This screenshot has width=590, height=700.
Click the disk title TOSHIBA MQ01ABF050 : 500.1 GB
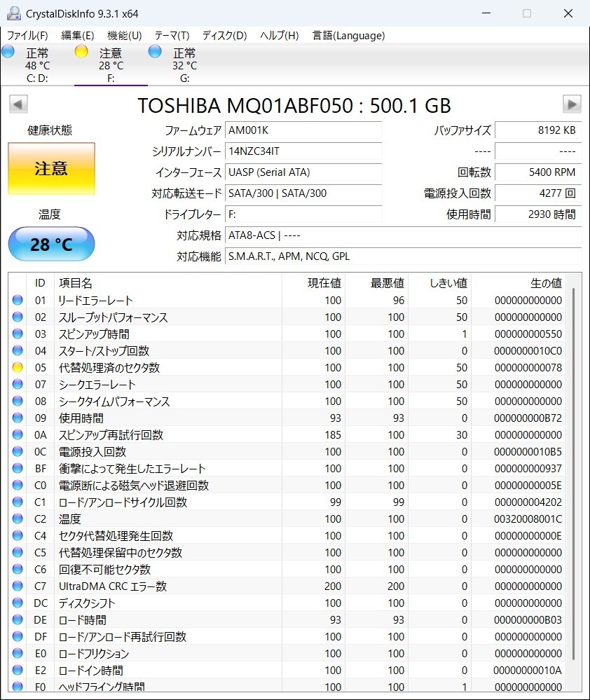click(x=294, y=106)
